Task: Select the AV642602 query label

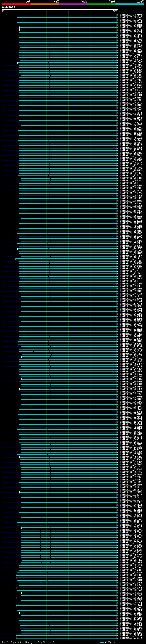Action: pos(8,7)
